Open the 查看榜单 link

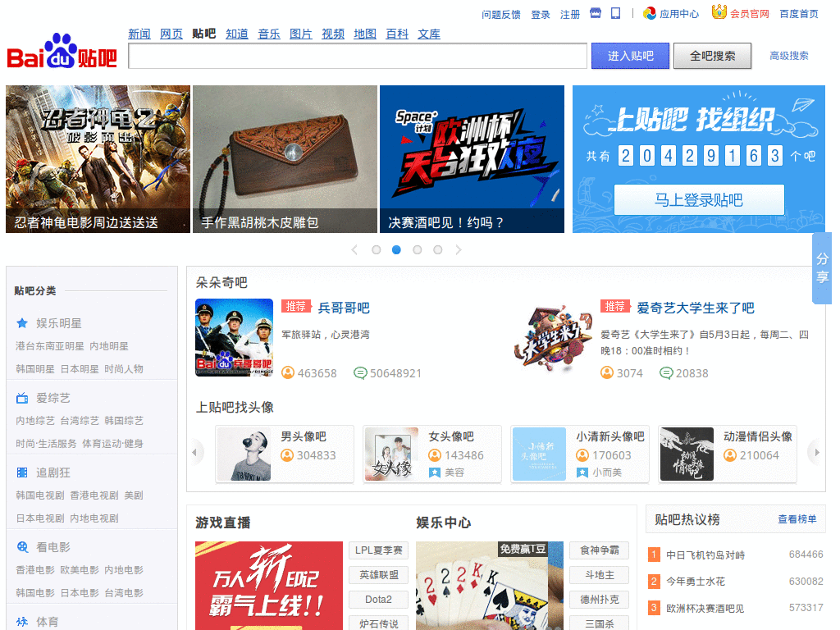click(x=797, y=519)
